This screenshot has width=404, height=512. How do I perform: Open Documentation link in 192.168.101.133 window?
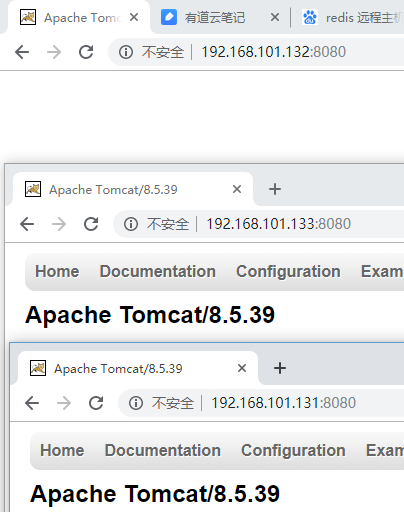coord(158,271)
